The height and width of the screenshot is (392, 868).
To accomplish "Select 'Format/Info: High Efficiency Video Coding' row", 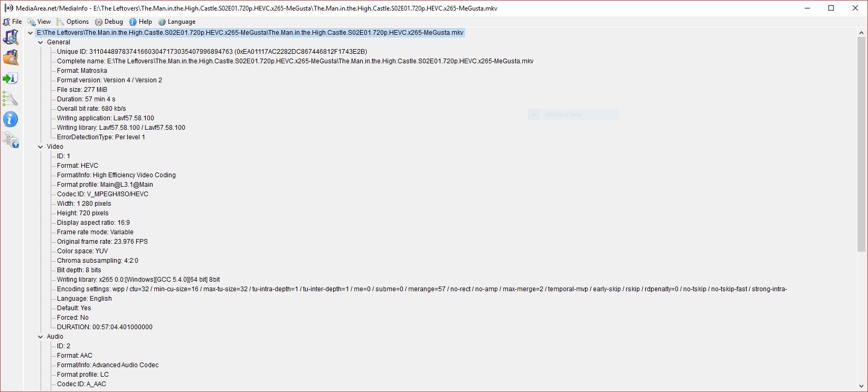I will (x=116, y=175).
